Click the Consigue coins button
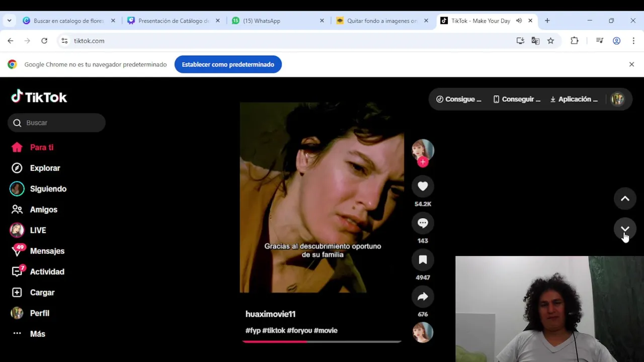Viewport: 644px width, 362px height. 458,99
